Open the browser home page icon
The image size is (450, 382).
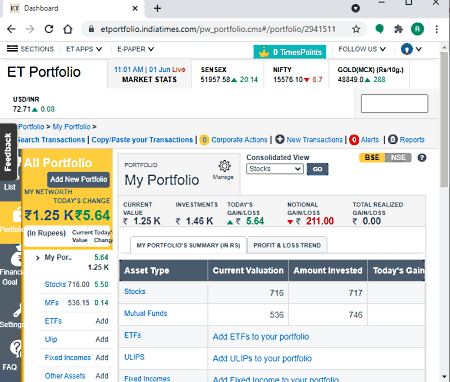pyautogui.click(x=68, y=29)
